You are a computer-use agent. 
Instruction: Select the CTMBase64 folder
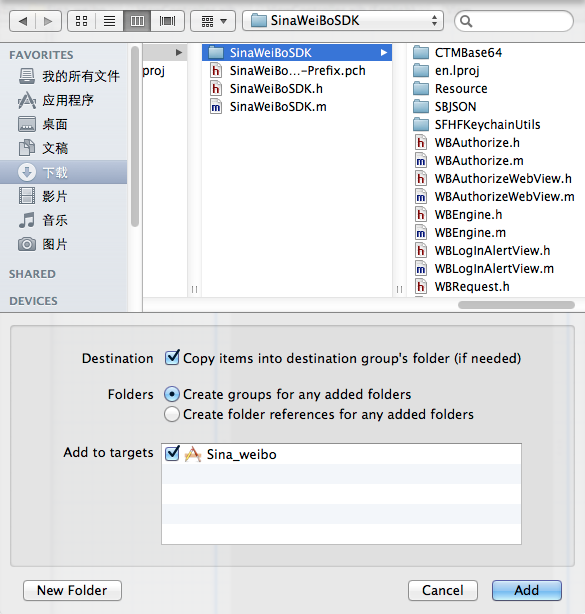(496, 52)
